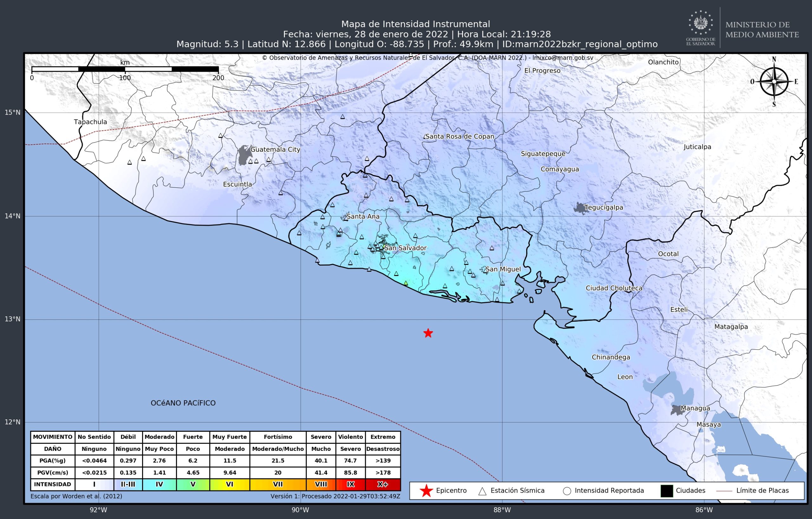
Task: Click the Siguatepeque label
Action: pyautogui.click(x=543, y=154)
